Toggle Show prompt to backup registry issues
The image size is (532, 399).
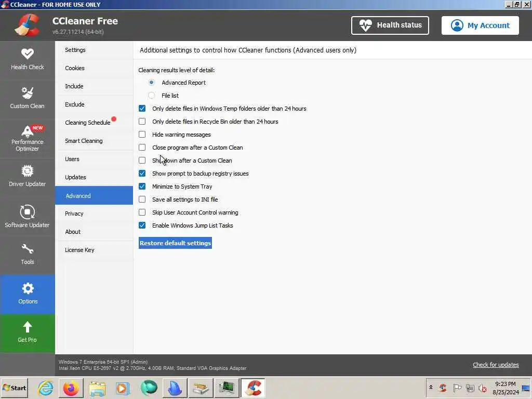(142, 174)
